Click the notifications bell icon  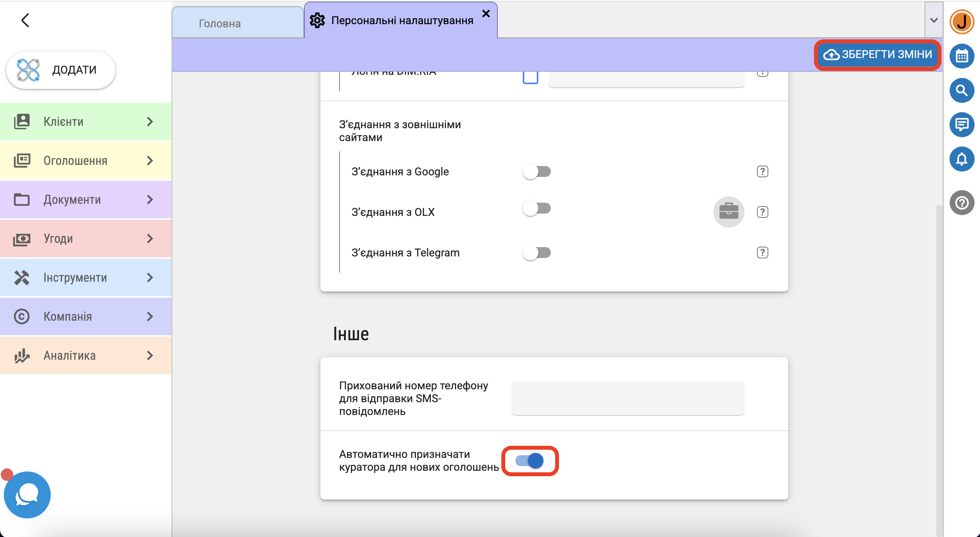tap(961, 159)
